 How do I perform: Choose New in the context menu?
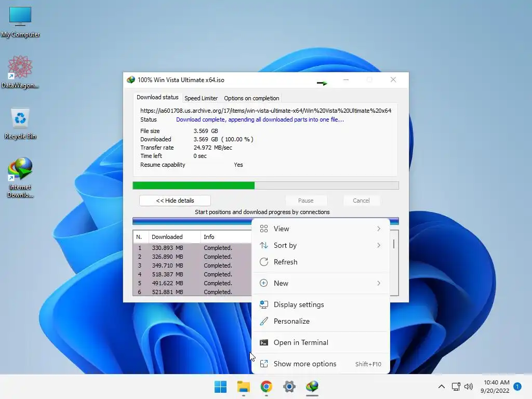[x=321, y=283]
